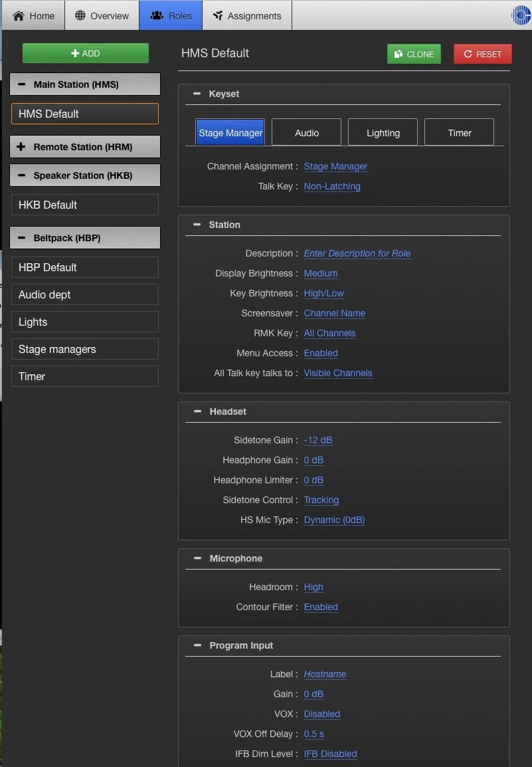The width and height of the screenshot is (532, 767).
Task: Clone the HMS Default role
Action: click(414, 54)
